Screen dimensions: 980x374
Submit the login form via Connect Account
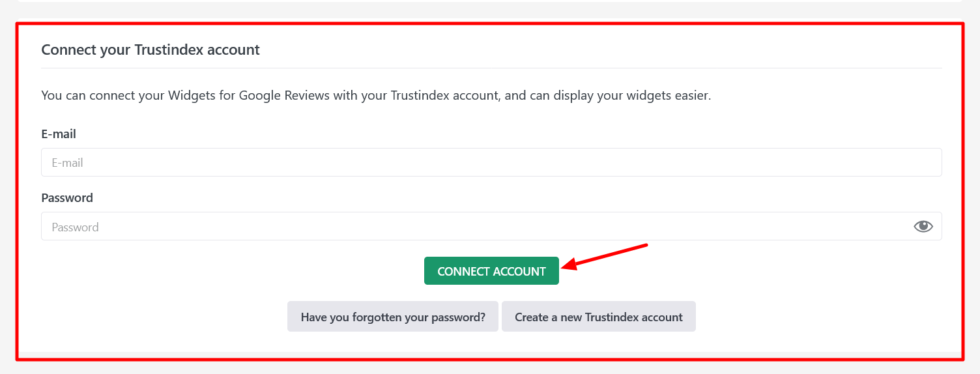pos(491,271)
